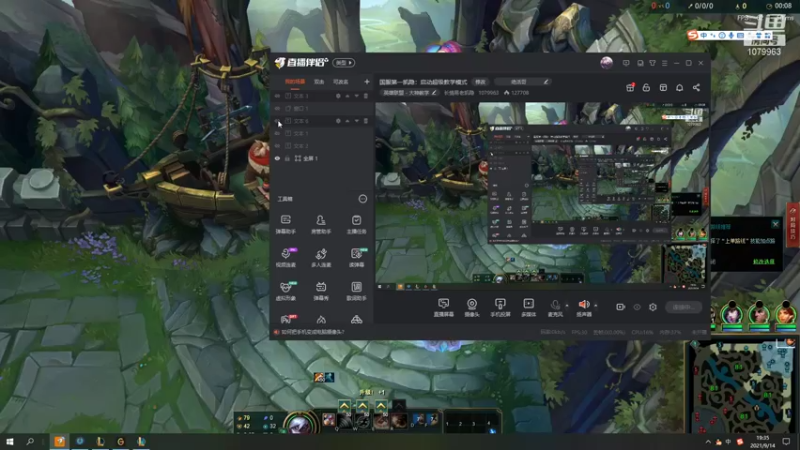Viewport: 800px width, 450px height.
Task: Delete the 文本 3 source with trash icon
Action: [x=366, y=96]
